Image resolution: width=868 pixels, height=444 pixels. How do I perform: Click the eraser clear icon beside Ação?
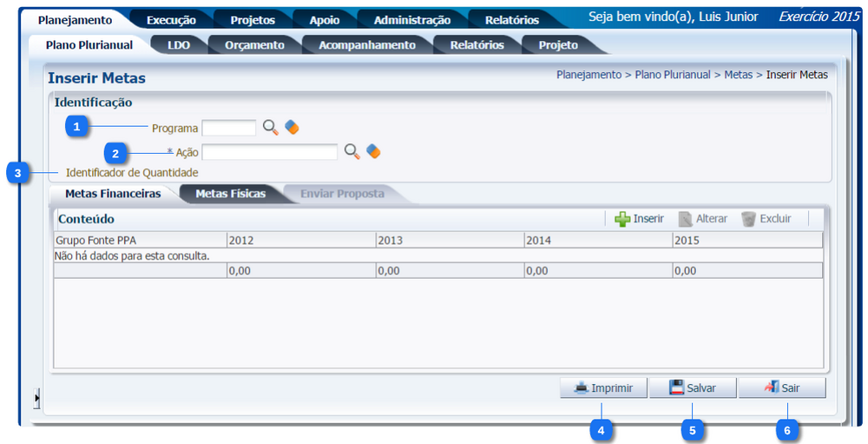pyautogui.click(x=373, y=151)
